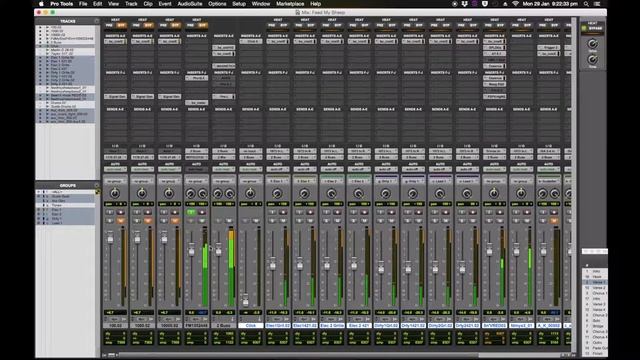Click the Wi-Fi status icon
This screenshot has width=640, height=360.
coord(516,4)
